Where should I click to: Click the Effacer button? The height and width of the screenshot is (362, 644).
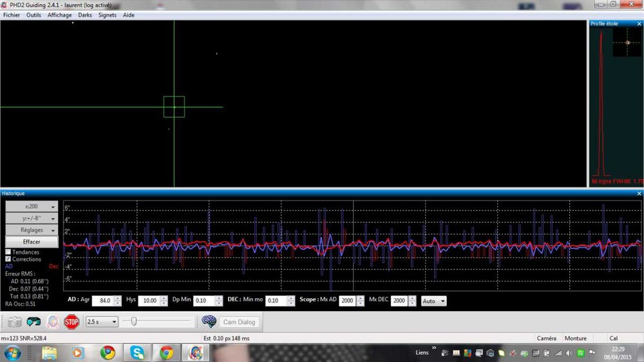(32, 242)
